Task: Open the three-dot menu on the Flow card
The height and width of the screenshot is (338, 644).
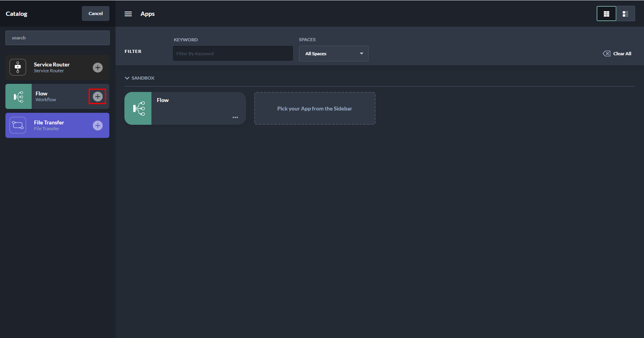Action: [235, 117]
